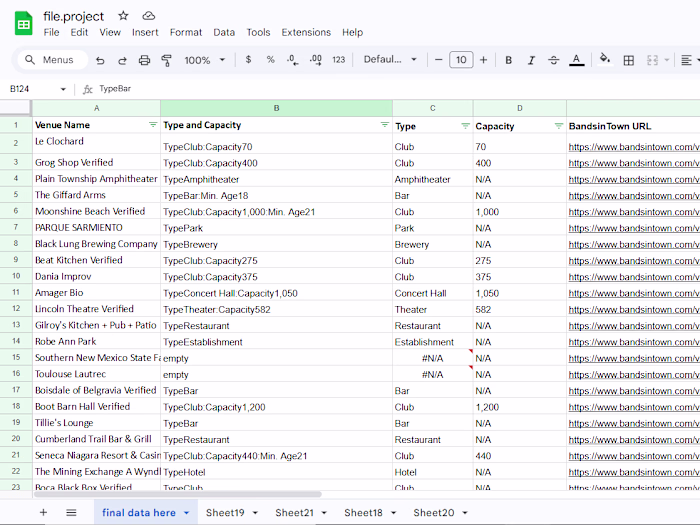Open the Bandsintown link for Le Clochard

[x=633, y=147]
